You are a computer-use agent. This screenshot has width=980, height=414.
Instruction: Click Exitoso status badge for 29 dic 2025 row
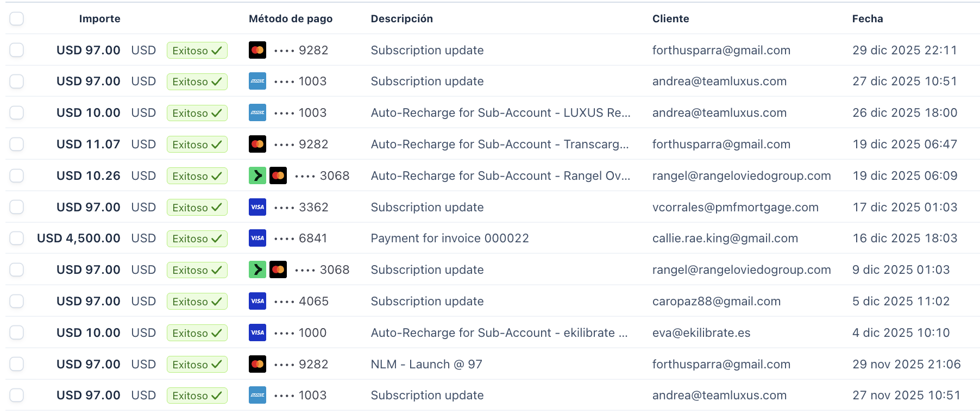click(x=197, y=51)
